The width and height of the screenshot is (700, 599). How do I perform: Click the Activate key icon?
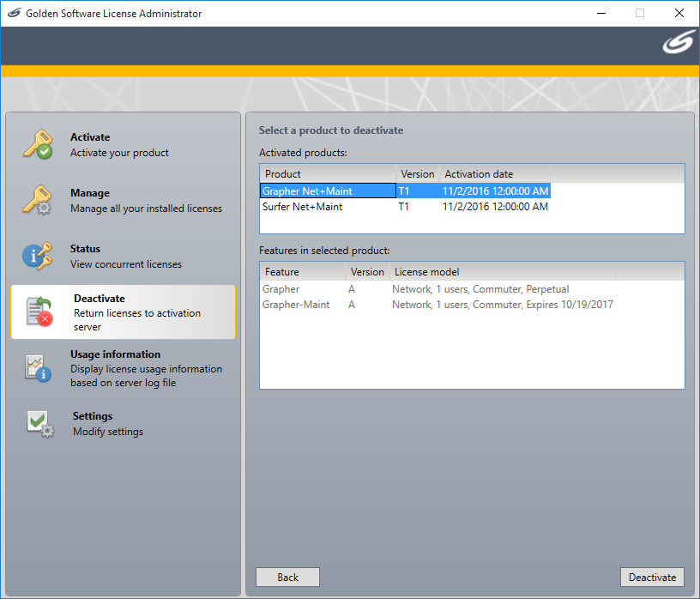pyautogui.click(x=38, y=144)
